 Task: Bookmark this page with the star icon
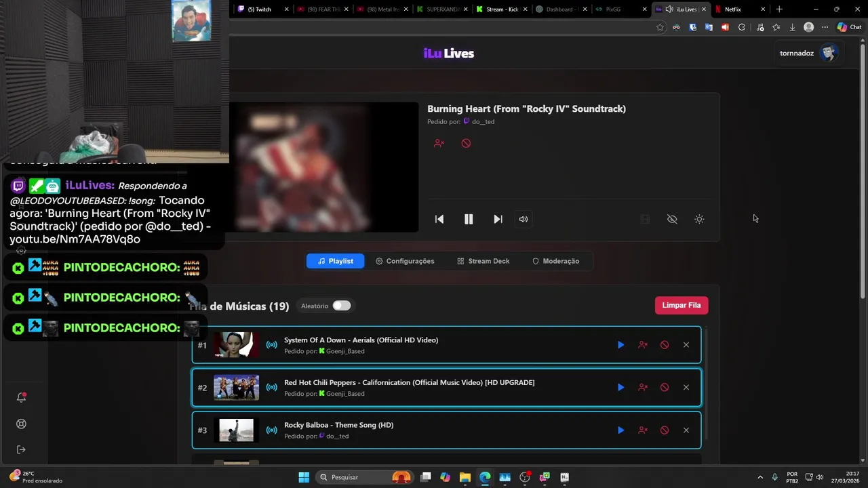tap(660, 27)
